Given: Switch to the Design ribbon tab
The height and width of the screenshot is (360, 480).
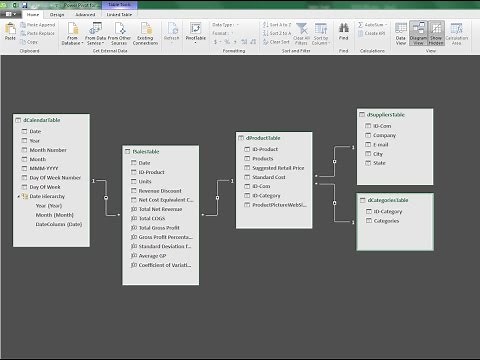Looking at the screenshot, I should point(57,15).
